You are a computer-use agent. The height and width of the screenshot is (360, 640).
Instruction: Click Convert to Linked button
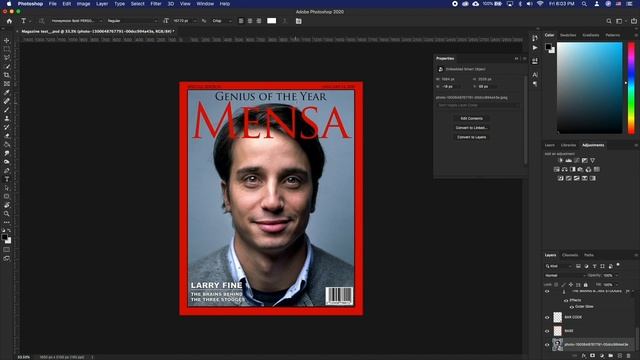[x=471, y=128]
